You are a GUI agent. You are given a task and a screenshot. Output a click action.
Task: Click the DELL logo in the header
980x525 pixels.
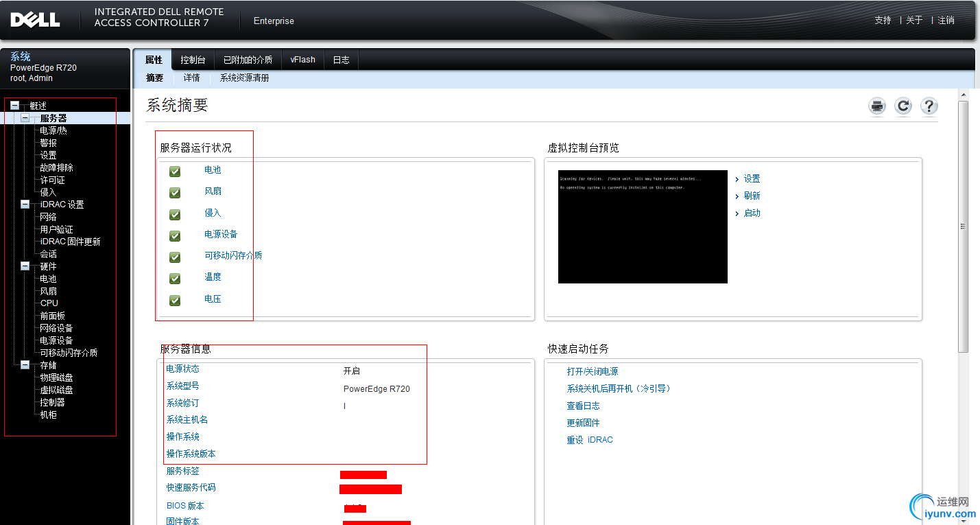[34, 19]
